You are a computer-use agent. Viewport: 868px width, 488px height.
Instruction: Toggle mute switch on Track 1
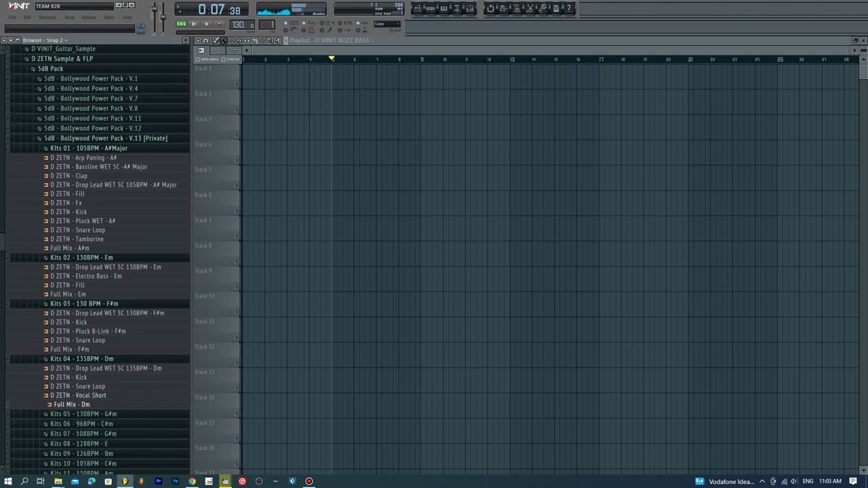tap(236, 85)
